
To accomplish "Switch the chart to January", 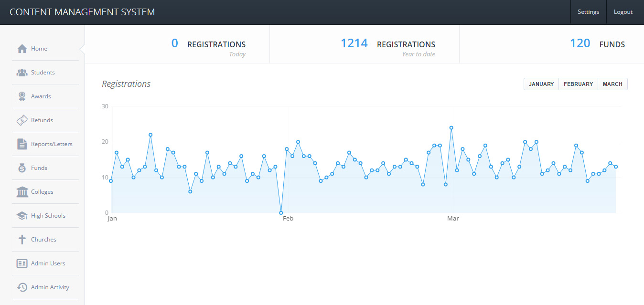I will (x=541, y=84).
